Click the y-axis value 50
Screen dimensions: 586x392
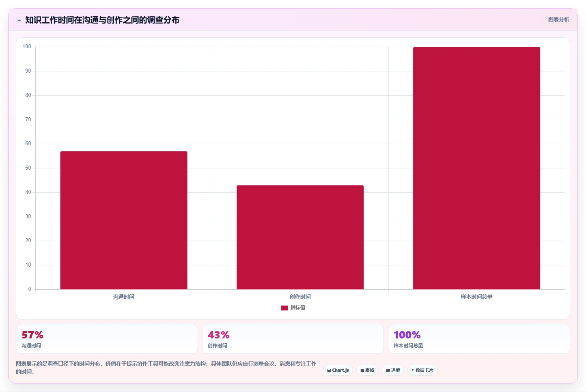click(28, 168)
